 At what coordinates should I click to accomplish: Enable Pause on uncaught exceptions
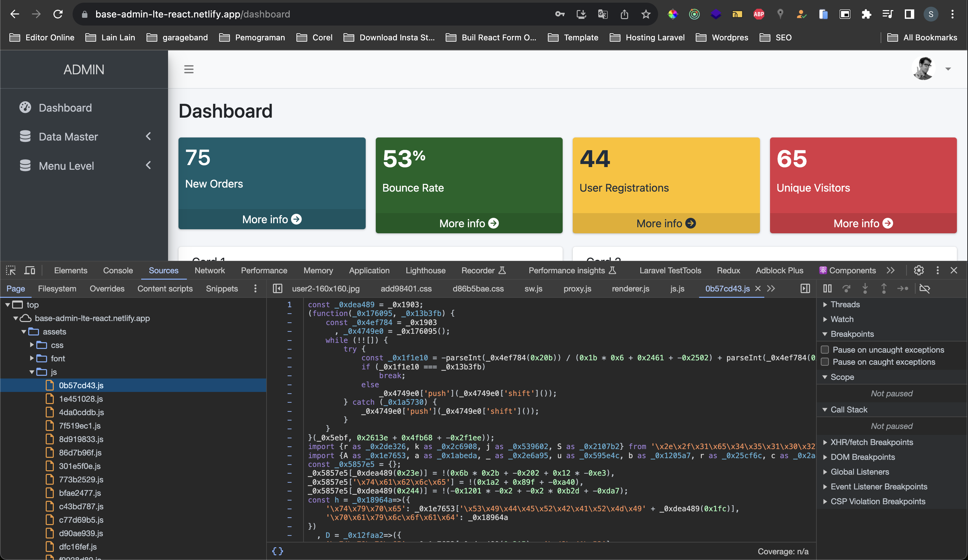point(825,350)
